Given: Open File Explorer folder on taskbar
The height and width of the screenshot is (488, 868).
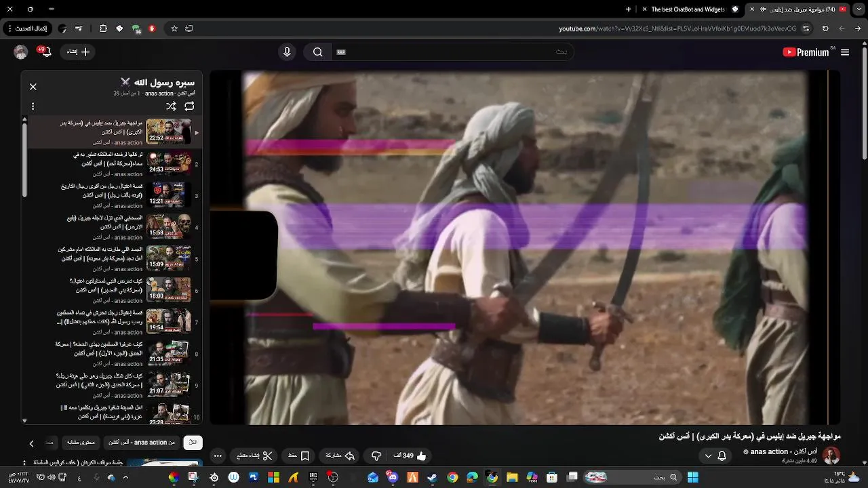Looking at the screenshot, I should click(x=512, y=477).
